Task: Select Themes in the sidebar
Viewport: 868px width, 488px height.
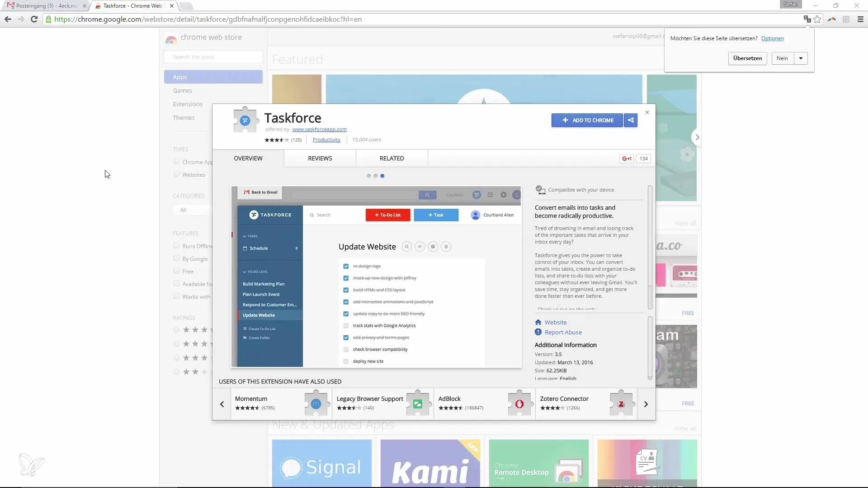Action: coord(184,117)
